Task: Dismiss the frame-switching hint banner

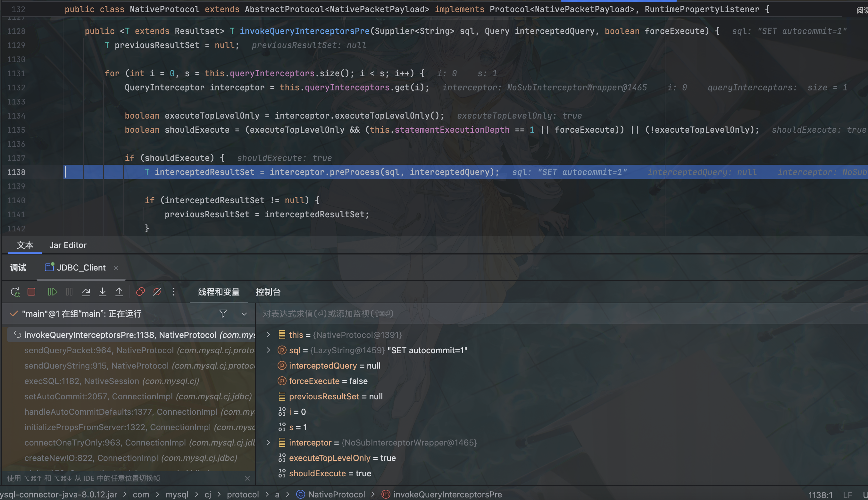Action: point(247,478)
